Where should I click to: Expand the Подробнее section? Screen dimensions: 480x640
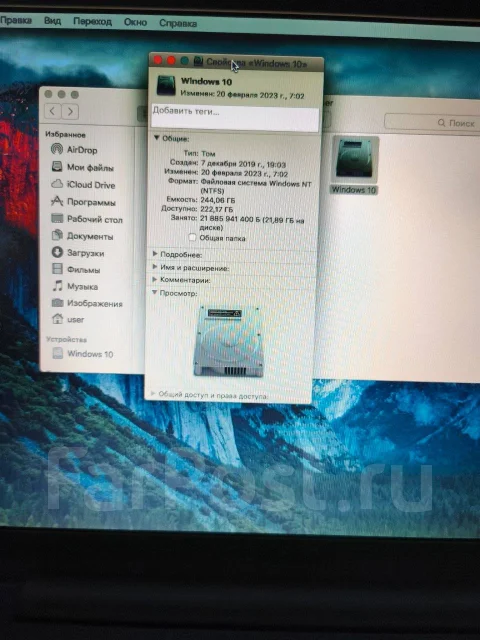click(x=155, y=253)
